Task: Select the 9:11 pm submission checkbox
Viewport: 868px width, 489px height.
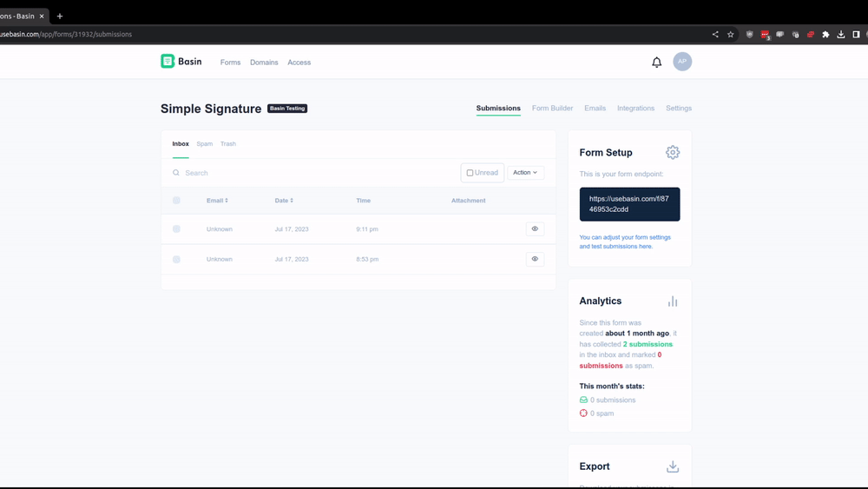Action: [x=176, y=228]
